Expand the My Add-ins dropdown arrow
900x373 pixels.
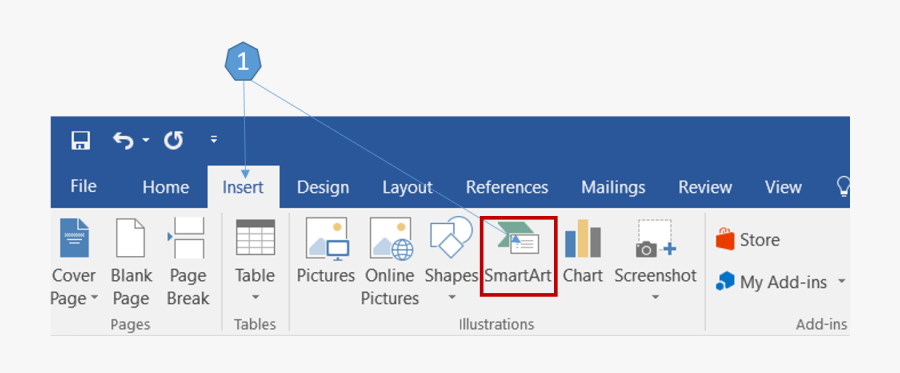pyautogui.click(x=841, y=282)
